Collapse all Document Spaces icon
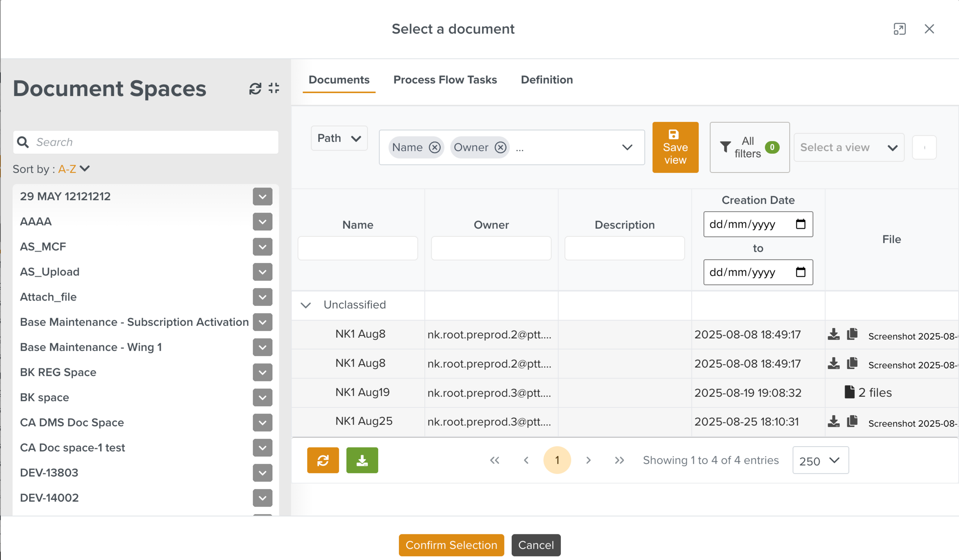The width and height of the screenshot is (959, 560). (x=274, y=88)
